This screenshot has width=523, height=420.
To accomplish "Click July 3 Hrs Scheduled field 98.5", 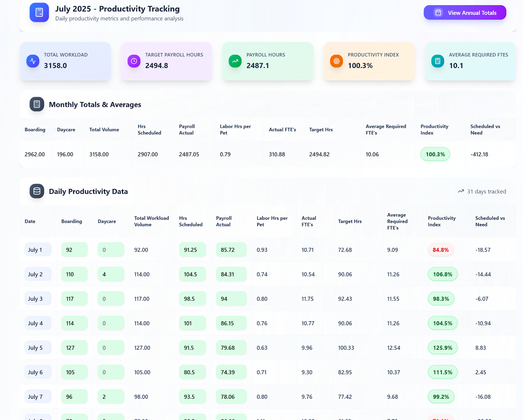I will [x=192, y=299].
